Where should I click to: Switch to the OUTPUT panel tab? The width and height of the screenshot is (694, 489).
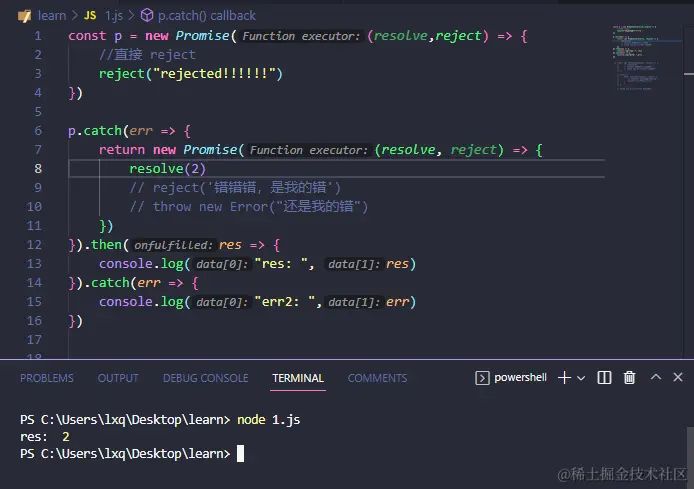tap(118, 378)
